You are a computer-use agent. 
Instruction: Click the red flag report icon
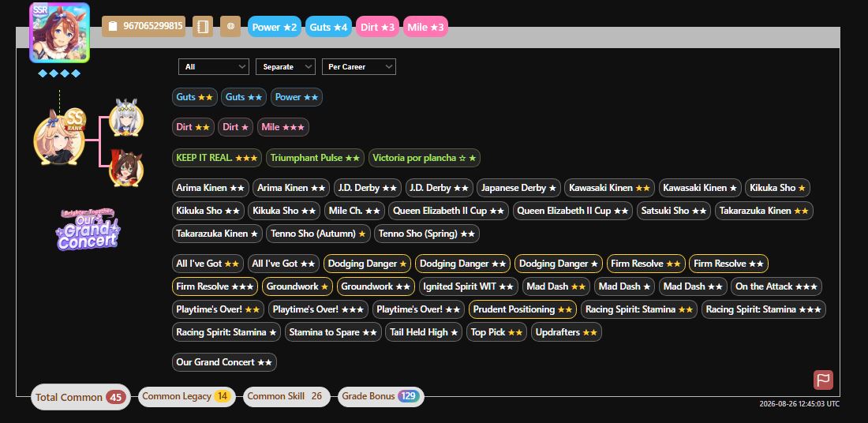[x=823, y=380]
